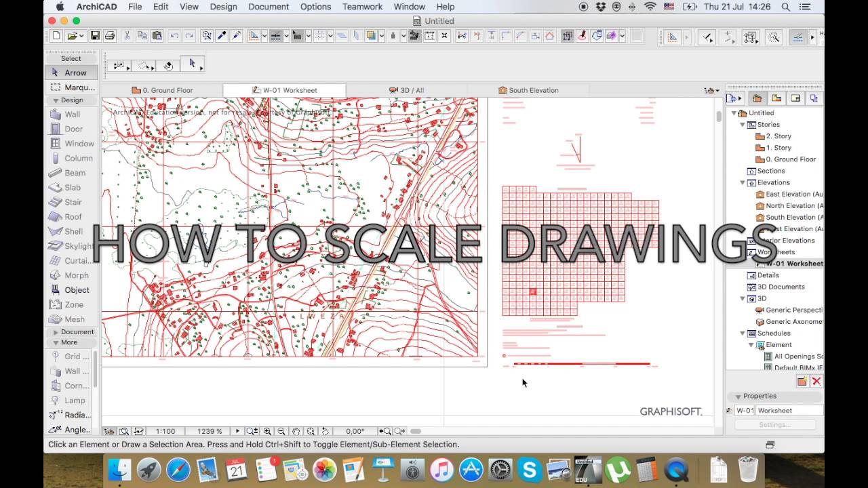The image size is (868, 488).
Task: Toggle the Trace reference button in toolbar
Action: pyautogui.click(x=372, y=36)
